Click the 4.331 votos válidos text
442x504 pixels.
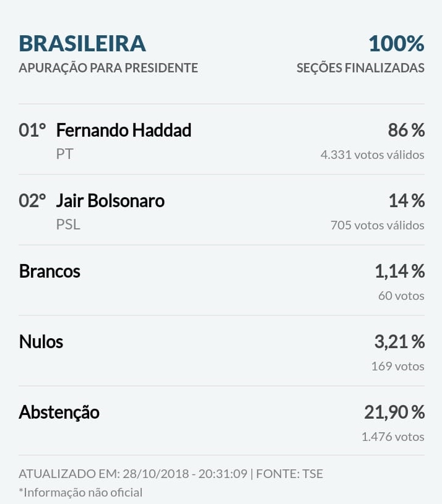click(x=372, y=155)
